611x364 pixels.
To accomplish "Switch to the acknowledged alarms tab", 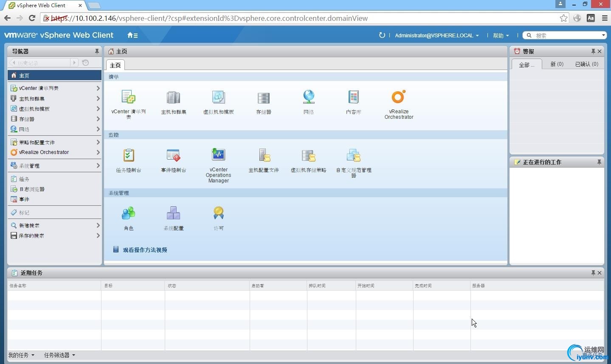I will 586,64.
